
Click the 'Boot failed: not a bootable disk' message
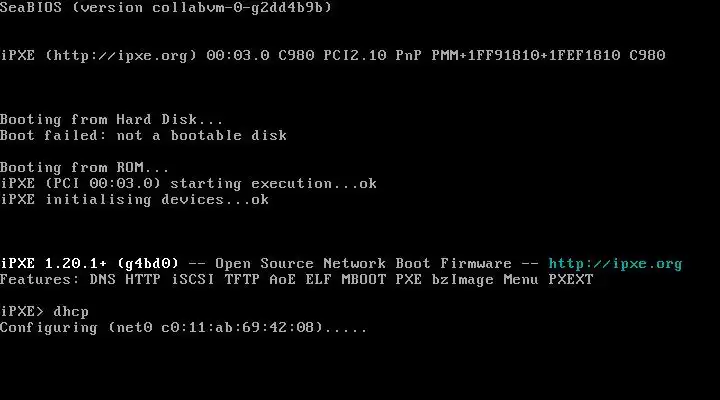143,135
